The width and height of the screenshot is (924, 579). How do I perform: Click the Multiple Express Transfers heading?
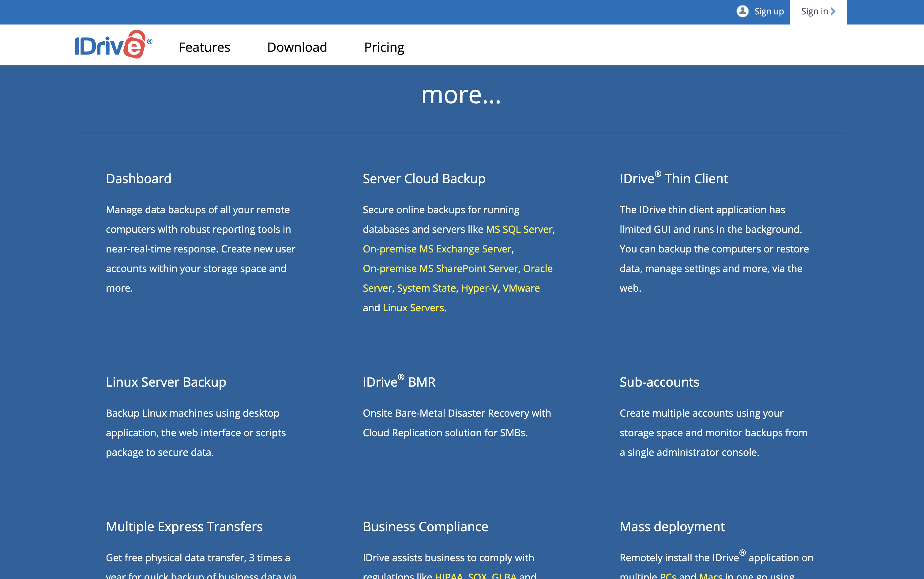[x=184, y=527]
